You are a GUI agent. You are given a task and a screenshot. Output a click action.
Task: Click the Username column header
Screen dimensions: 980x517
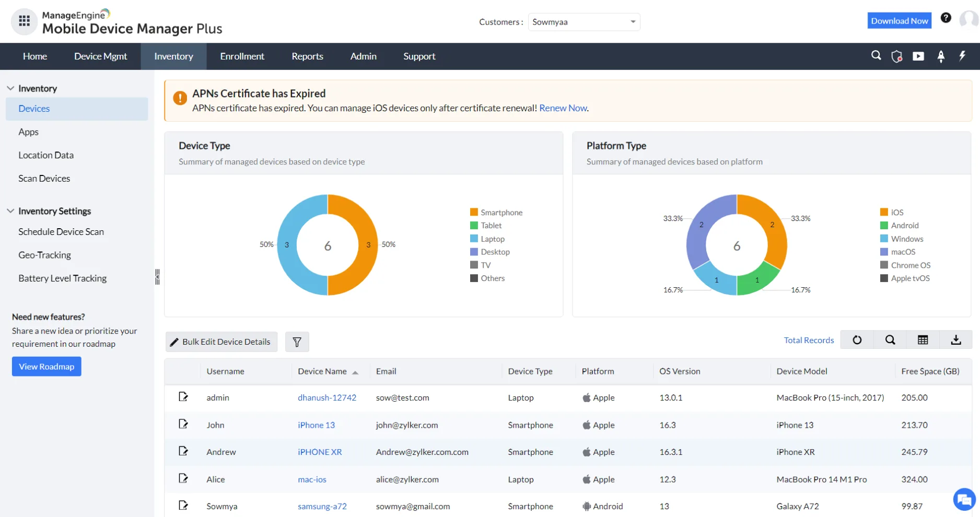[x=225, y=372]
